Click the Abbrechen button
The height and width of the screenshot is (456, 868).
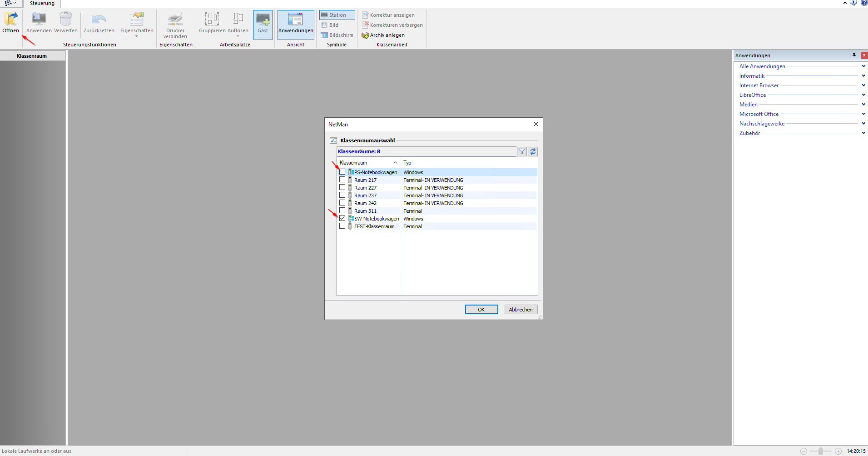point(521,310)
